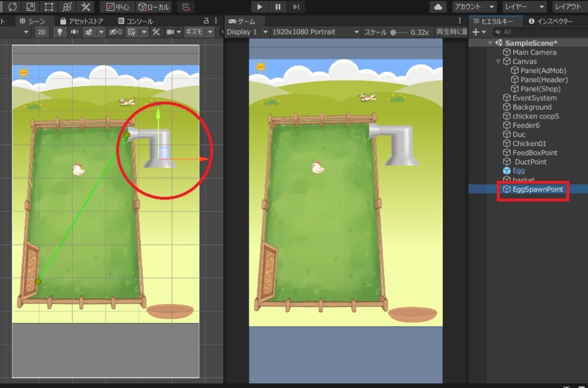Screen dimensions: 588x388
Task: Select Main Camera in Hierarchy
Action: [x=534, y=52]
